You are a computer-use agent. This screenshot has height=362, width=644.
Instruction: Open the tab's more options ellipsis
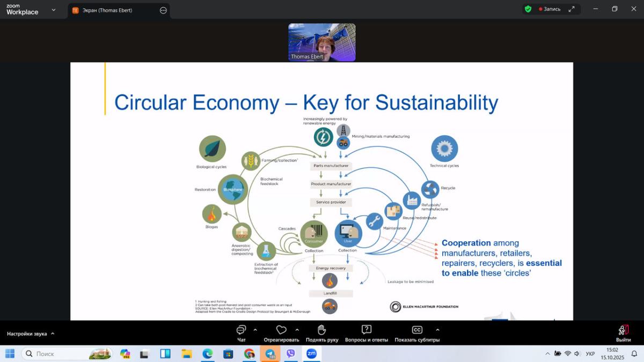pos(163,10)
